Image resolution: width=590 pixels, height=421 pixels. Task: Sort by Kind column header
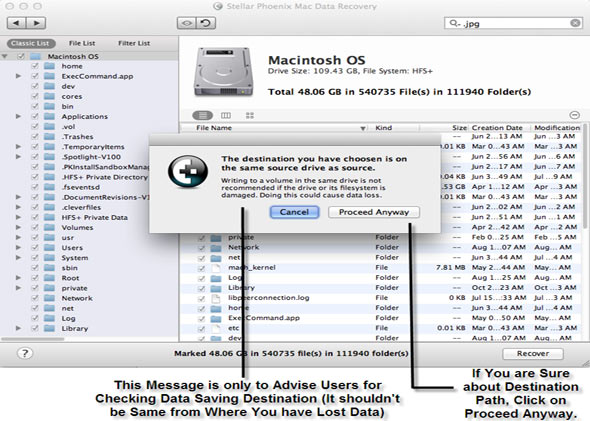pyautogui.click(x=394, y=128)
